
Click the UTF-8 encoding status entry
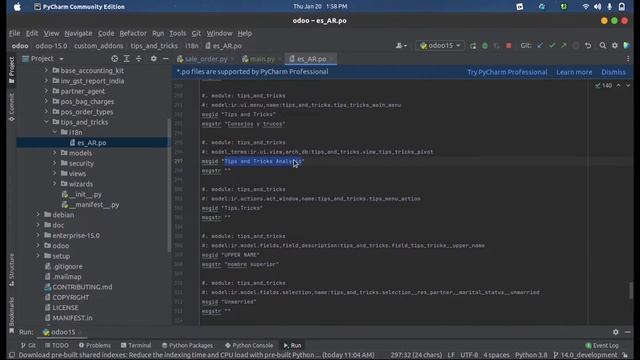[469, 355]
